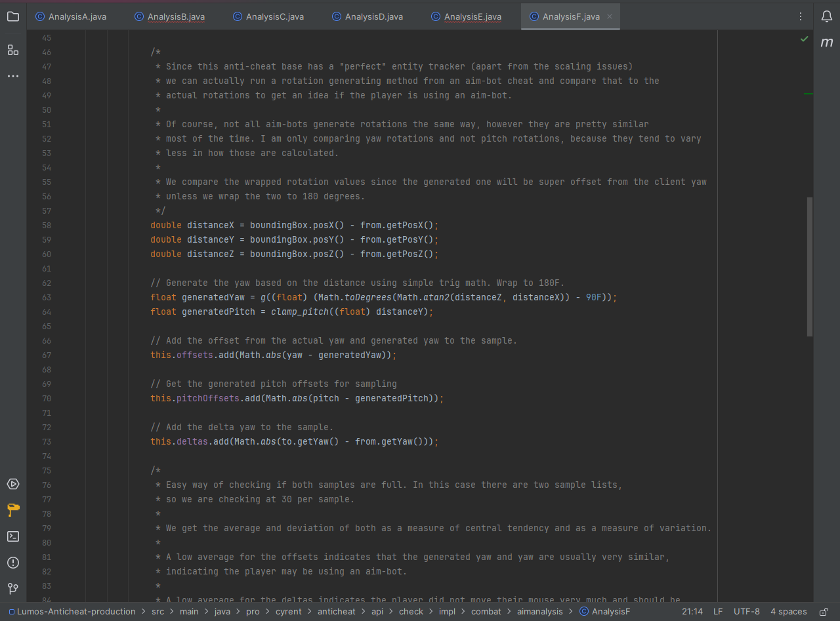The image size is (840, 621).
Task: Open the aimanalysis breadcrumb folder
Action: (539, 612)
